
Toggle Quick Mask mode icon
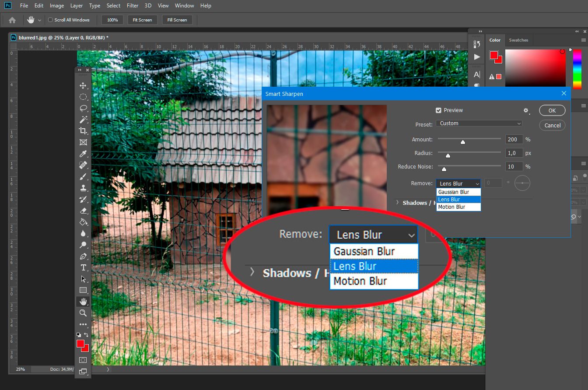(x=83, y=360)
